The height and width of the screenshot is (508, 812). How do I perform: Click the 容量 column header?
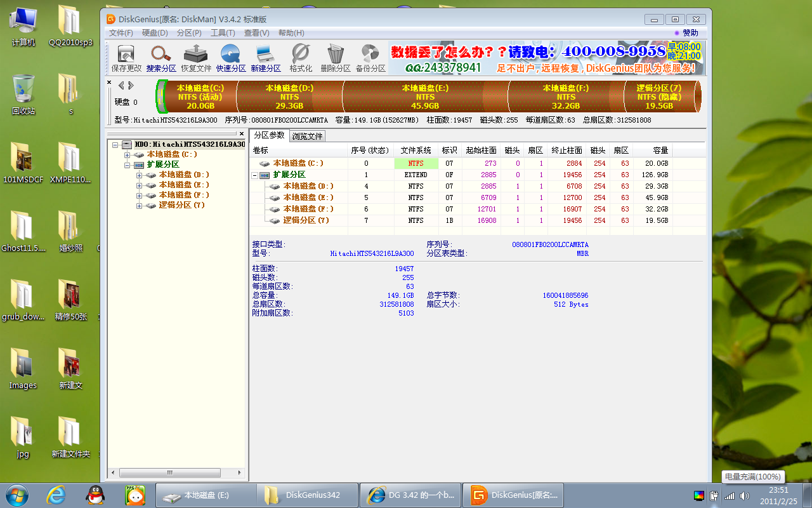(653, 150)
